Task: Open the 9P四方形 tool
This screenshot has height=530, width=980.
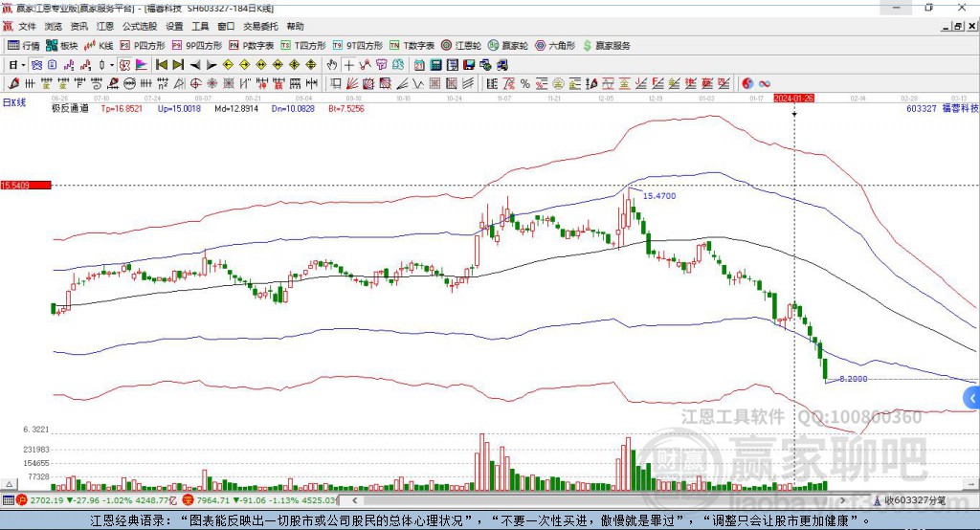Action: [x=197, y=46]
